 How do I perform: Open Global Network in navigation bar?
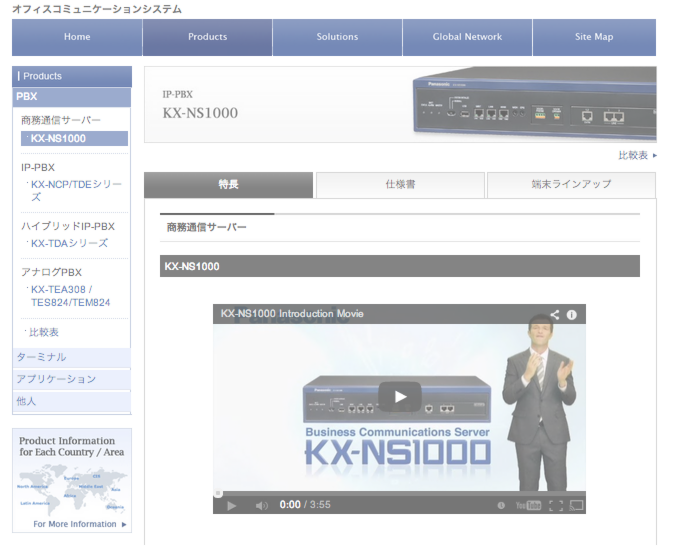468,37
